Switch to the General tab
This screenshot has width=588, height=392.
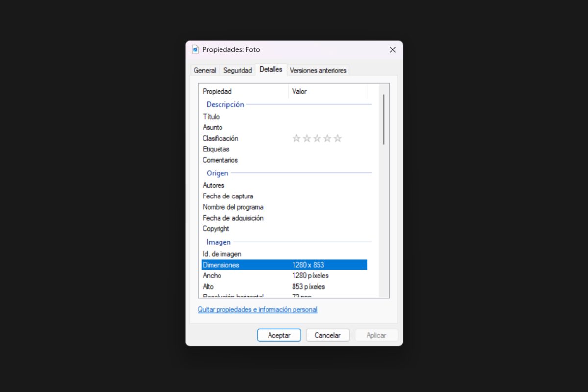(204, 70)
